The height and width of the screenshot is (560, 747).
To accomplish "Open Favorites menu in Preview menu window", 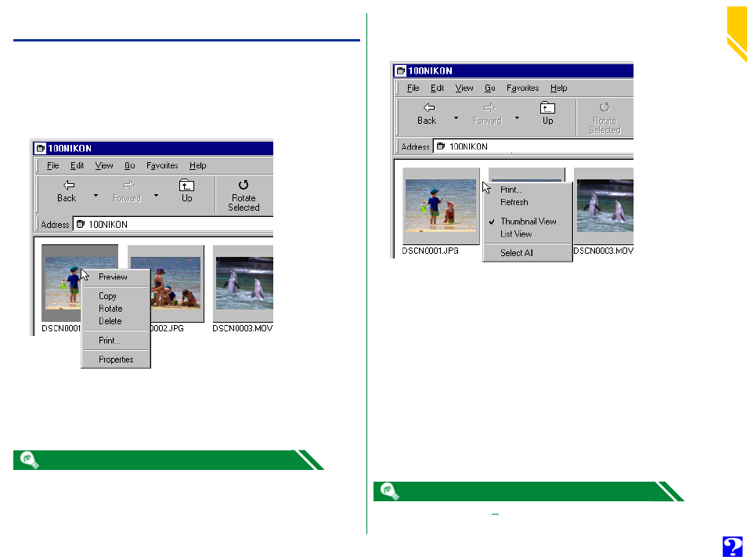I will tap(162, 165).
